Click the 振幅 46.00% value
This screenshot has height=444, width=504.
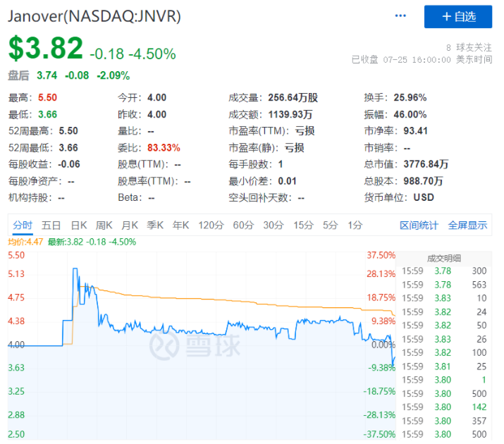(410, 114)
